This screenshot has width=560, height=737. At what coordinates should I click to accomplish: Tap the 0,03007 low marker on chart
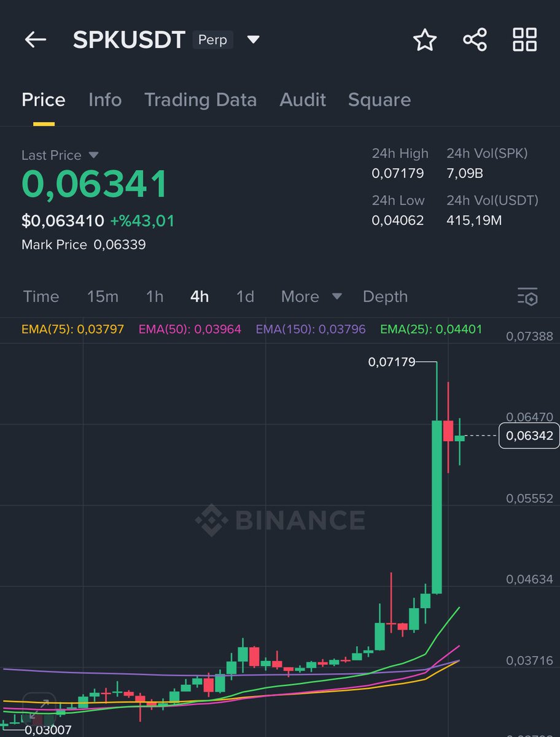(48, 730)
